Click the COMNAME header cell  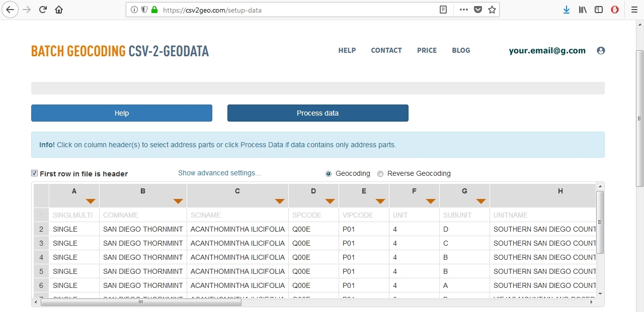[143, 215]
